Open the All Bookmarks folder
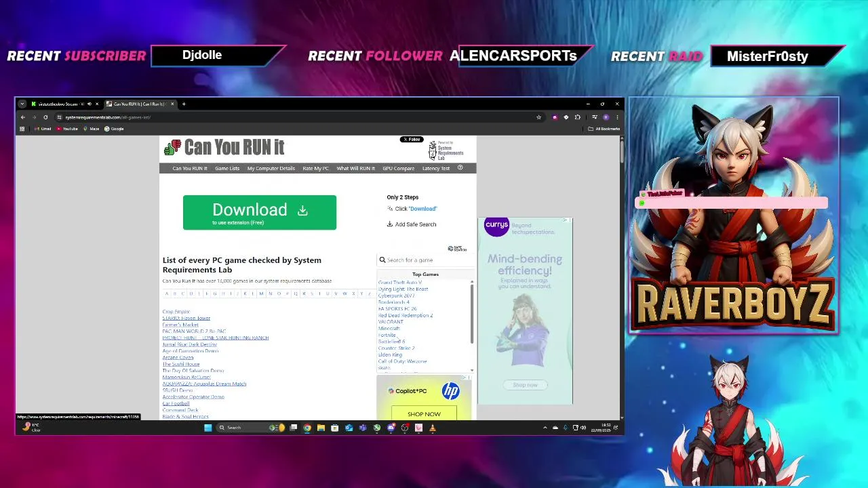The height and width of the screenshot is (488, 868). pyautogui.click(x=604, y=129)
